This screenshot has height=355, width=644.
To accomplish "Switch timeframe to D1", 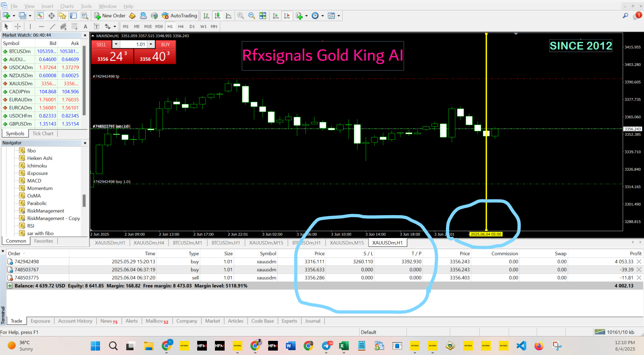I will [192, 27].
